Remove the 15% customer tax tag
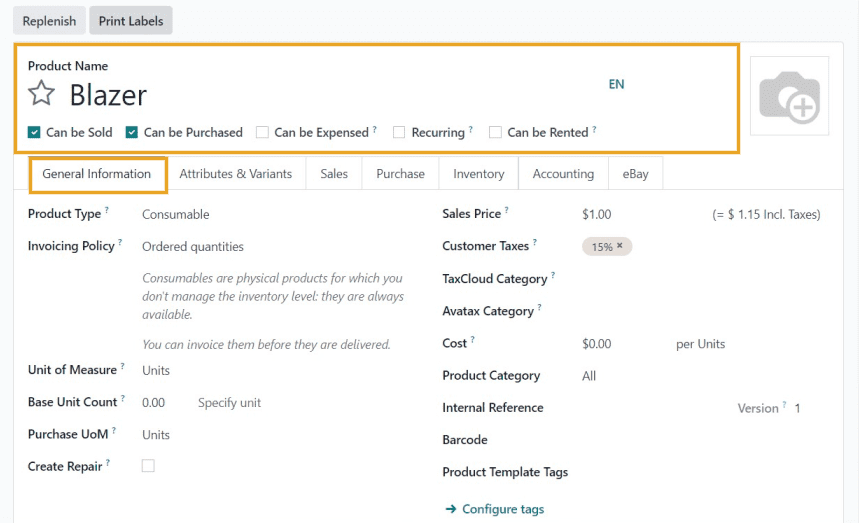 619,247
